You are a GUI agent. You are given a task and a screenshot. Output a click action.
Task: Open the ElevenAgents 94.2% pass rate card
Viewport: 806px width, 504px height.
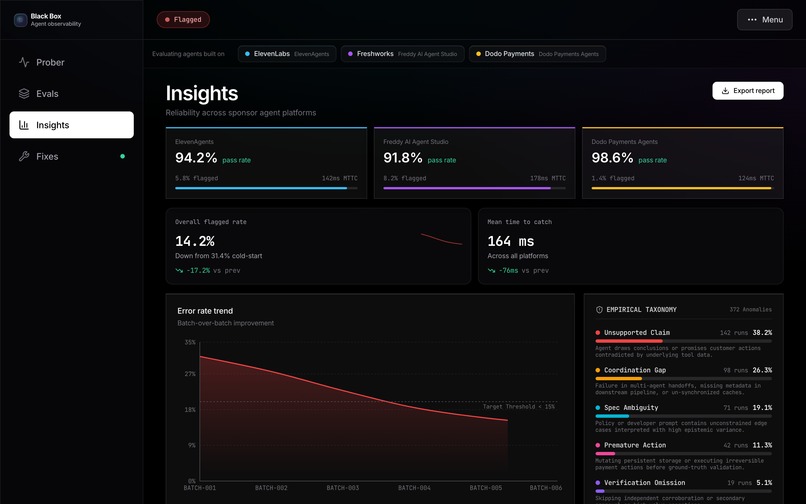[x=266, y=163]
